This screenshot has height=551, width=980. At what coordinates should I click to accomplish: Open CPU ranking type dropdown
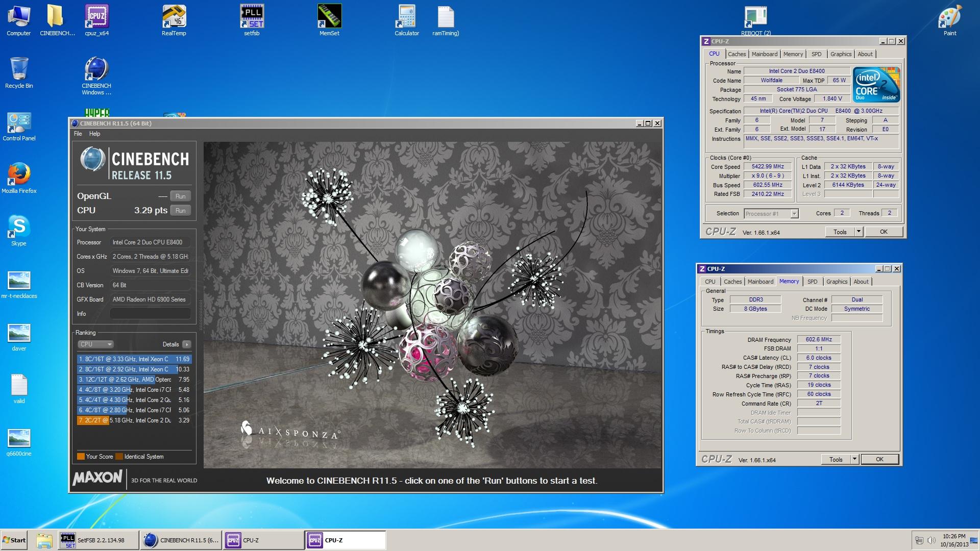pyautogui.click(x=96, y=344)
